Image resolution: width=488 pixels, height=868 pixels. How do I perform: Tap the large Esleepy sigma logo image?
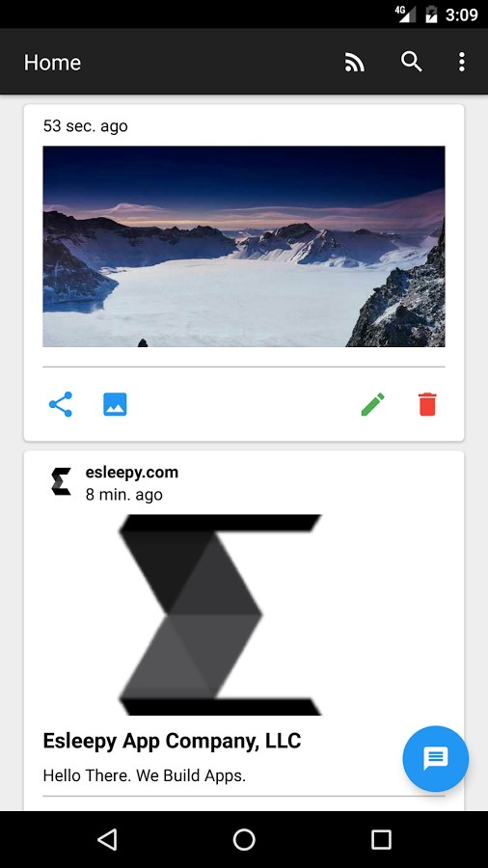tap(220, 615)
